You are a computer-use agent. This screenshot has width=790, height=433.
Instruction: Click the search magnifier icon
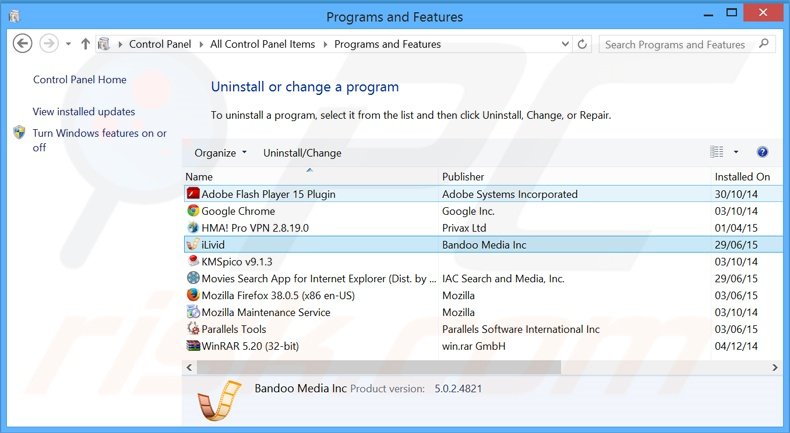click(764, 44)
